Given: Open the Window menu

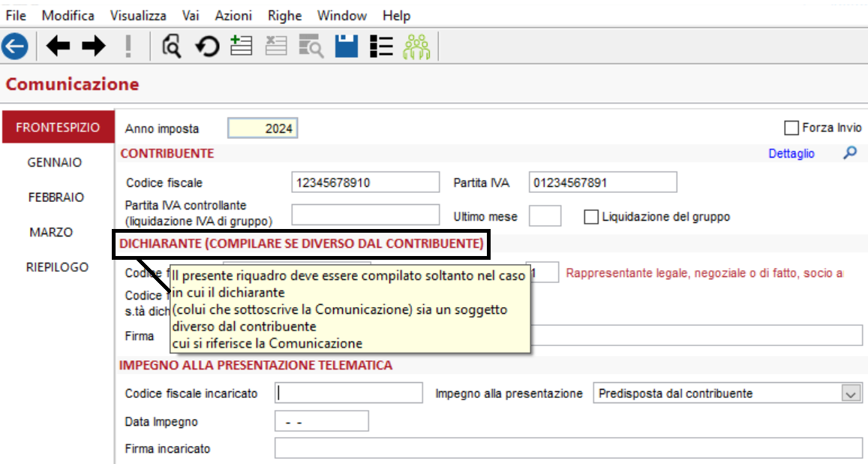Looking at the screenshot, I should 341,16.
